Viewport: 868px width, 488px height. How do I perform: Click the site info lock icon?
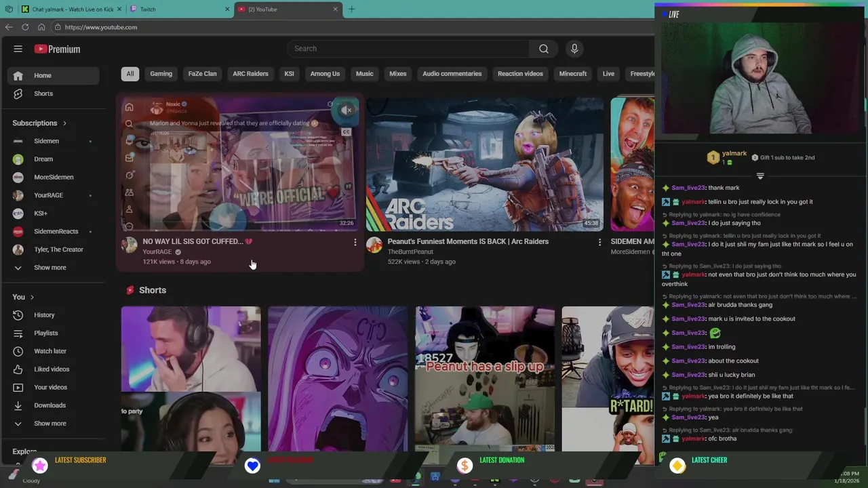tap(58, 27)
